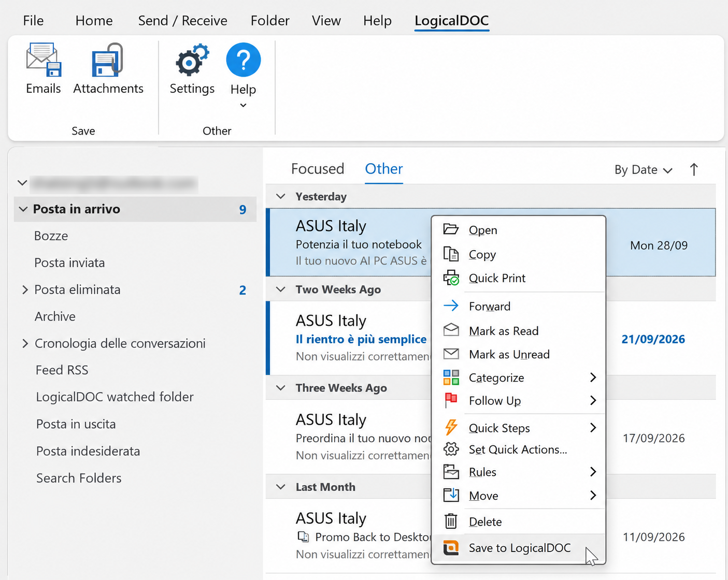Click the Forward arrow icon
The height and width of the screenshot is (580, 728).
(451, 306)
